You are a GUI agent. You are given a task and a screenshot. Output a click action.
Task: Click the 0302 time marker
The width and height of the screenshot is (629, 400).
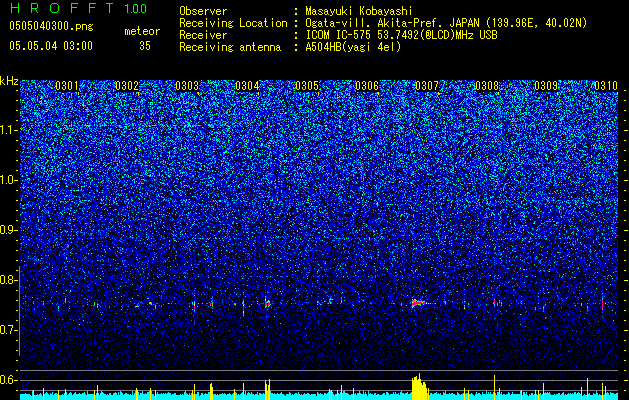[127, 86]
